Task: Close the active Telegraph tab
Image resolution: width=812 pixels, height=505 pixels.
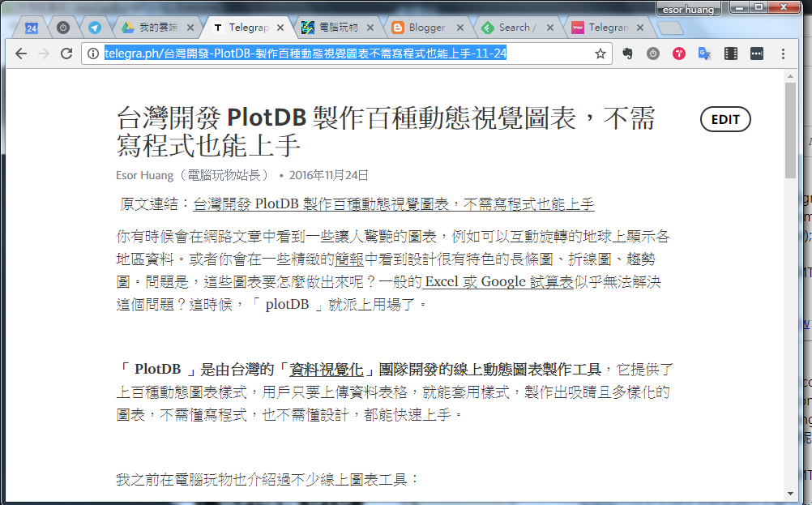Action: point(280,28)
